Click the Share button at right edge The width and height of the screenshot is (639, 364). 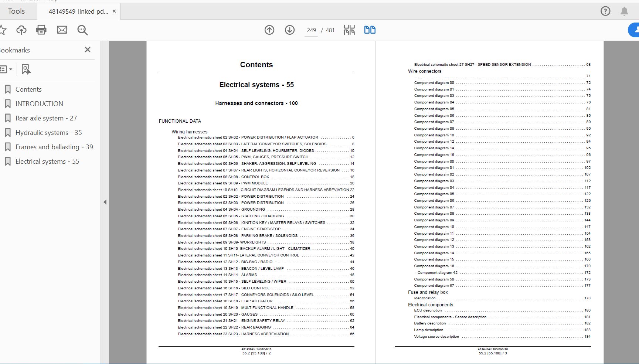pos(634,30)
